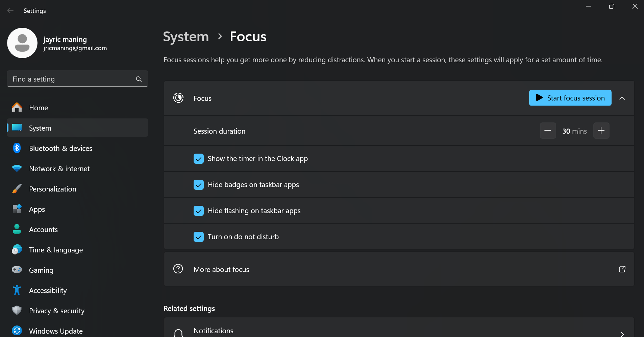The image size is (644, 337).
Task: Increase session duration with plus button
Action: pyautogui.click(x=601, y=131)
